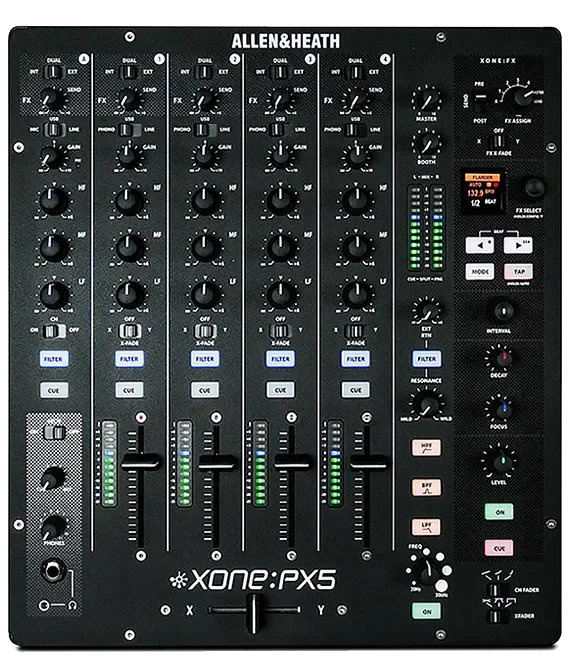This screenshot has height=666, width=570.
Task: Click the XONE:PX5 logo text
Action: [253, 579]
